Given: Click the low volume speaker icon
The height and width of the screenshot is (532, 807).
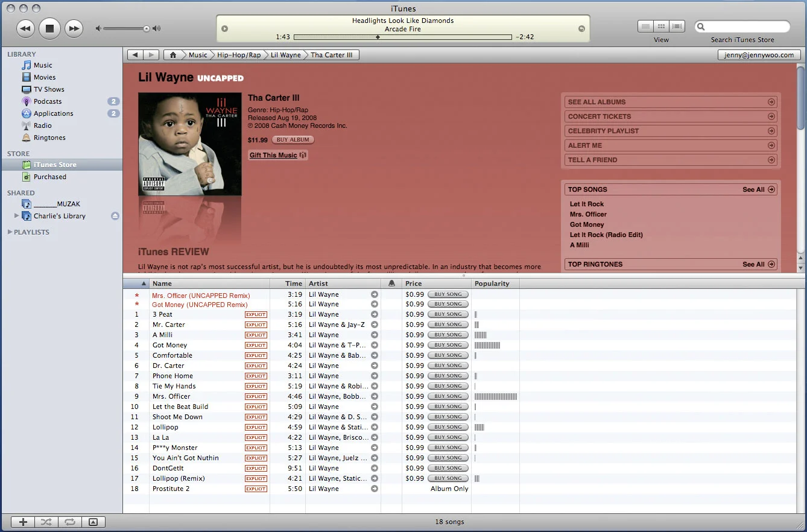Looking at the screenshot, I should [99, 28].
